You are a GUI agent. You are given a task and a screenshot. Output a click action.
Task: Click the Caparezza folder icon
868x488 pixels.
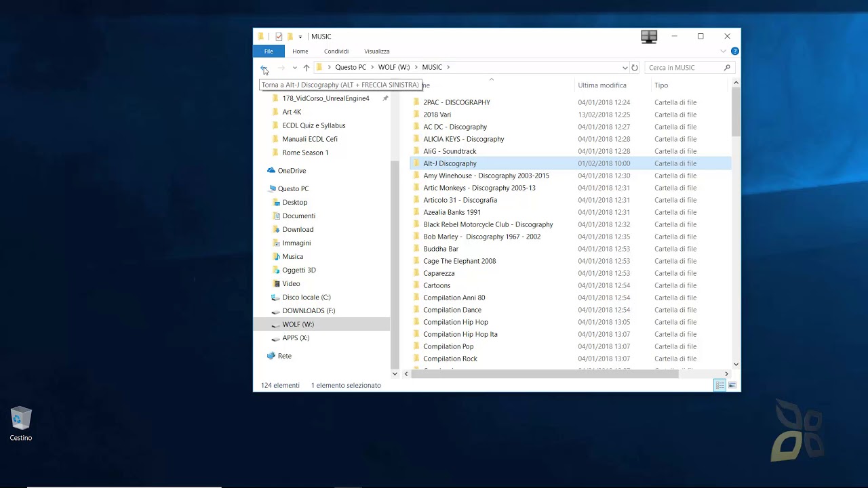[417, 273]
